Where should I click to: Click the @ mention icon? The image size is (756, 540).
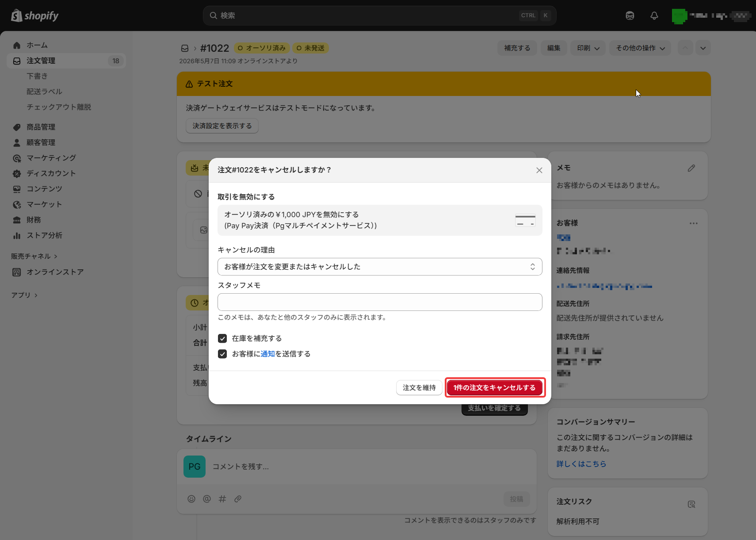pyautogui.click(x=207, y=499)
